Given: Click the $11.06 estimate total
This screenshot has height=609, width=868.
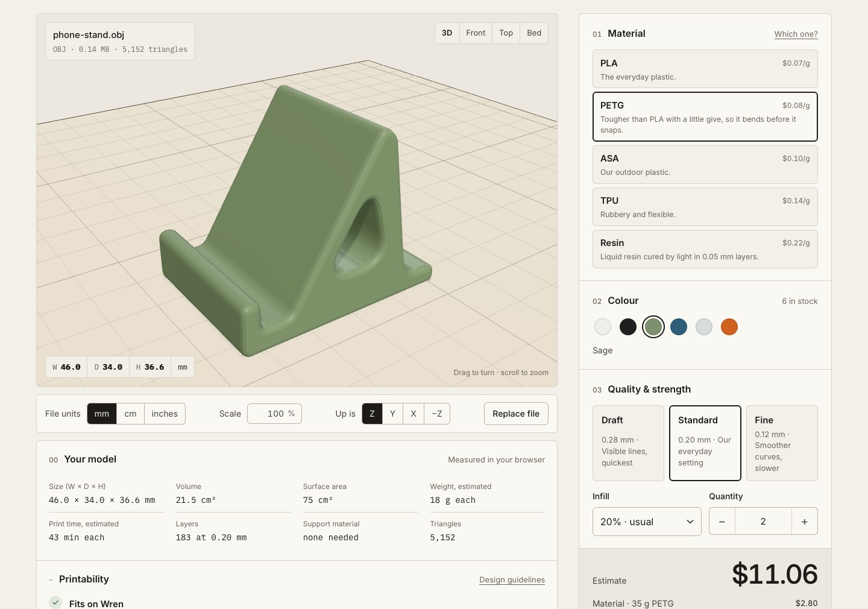Looking at the screenshot, I should (x=775, y=574).
